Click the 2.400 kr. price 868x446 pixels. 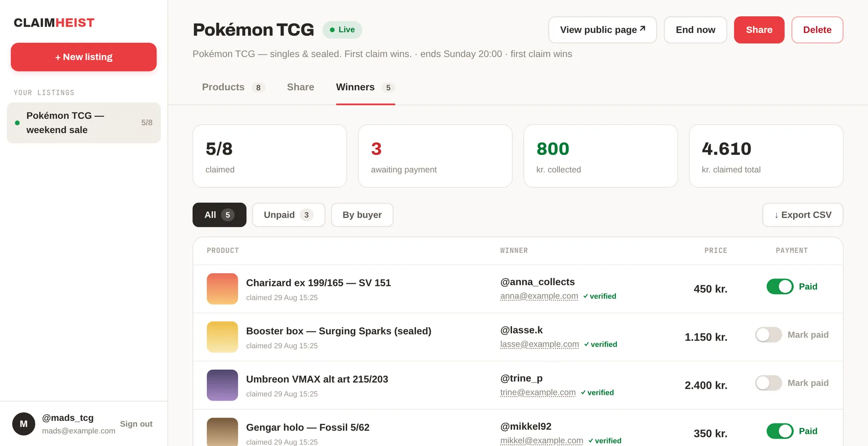[x=706, y=385]
